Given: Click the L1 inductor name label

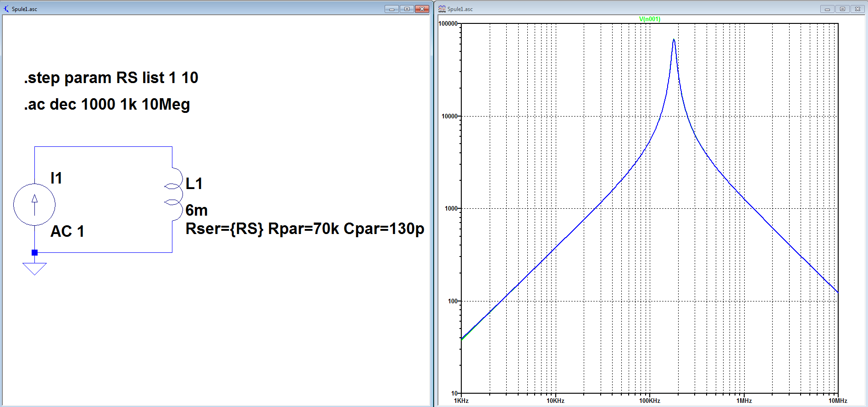Looking at the screenshot, I should tap(194, 184).
